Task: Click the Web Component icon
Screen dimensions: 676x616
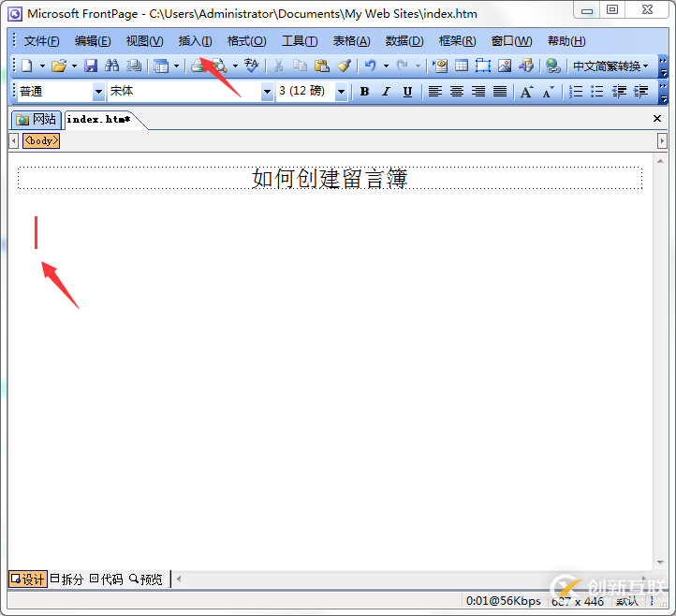Action: (440, 66)
